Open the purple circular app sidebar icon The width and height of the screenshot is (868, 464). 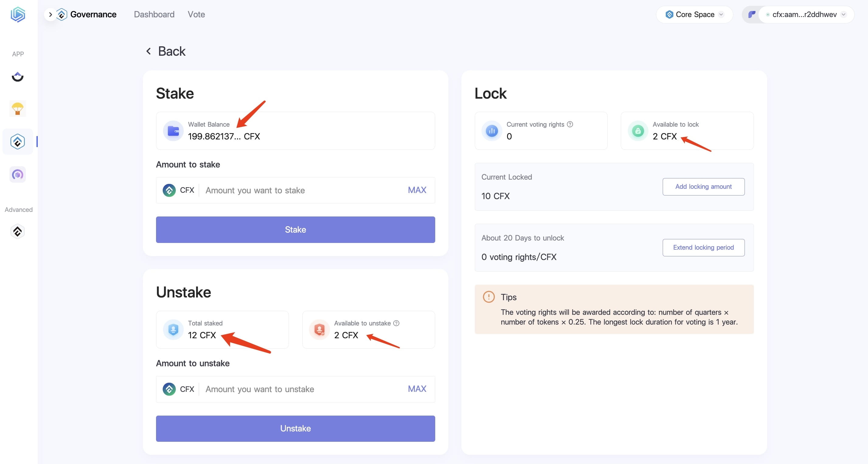click(x=18, y=174)
